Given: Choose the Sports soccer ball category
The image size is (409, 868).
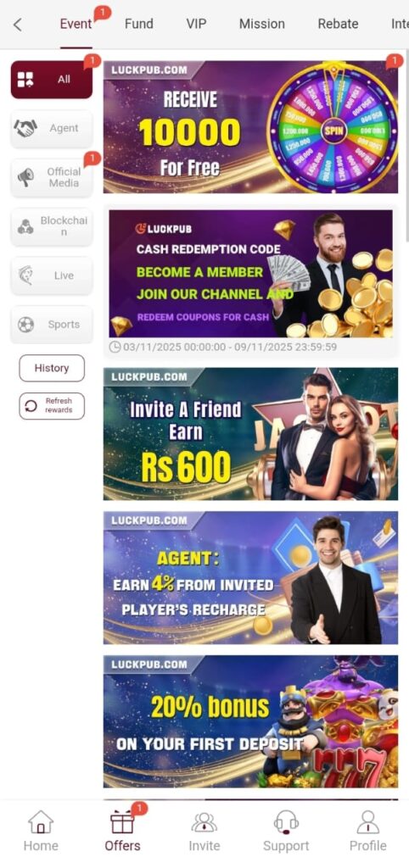Looking at the screenshot, I should (x=52, y=325).
